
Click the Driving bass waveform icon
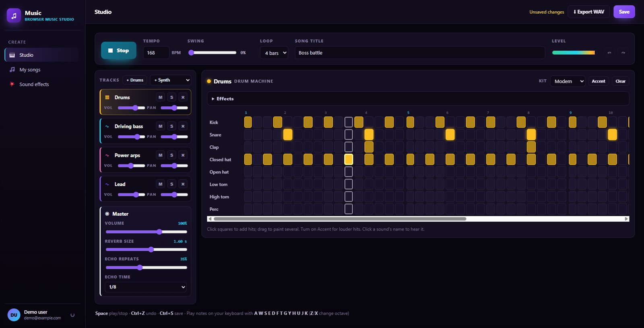107,126
